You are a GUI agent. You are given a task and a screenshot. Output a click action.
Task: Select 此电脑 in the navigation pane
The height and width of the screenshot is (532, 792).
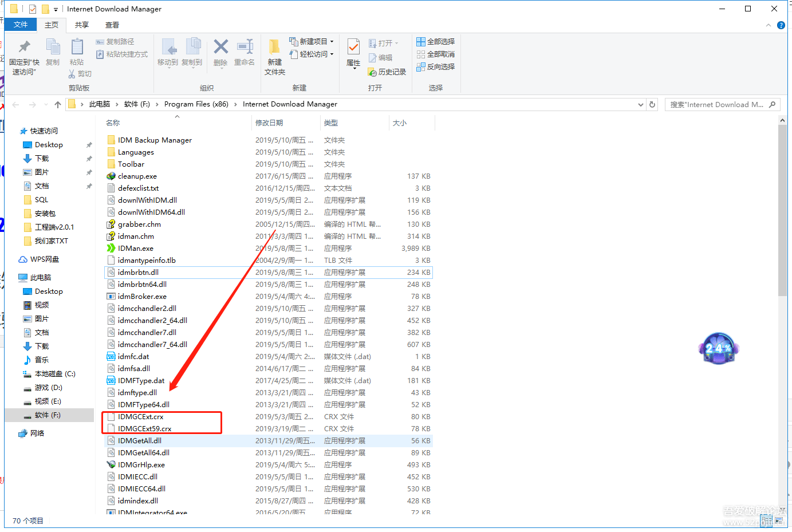pos(41,278)
